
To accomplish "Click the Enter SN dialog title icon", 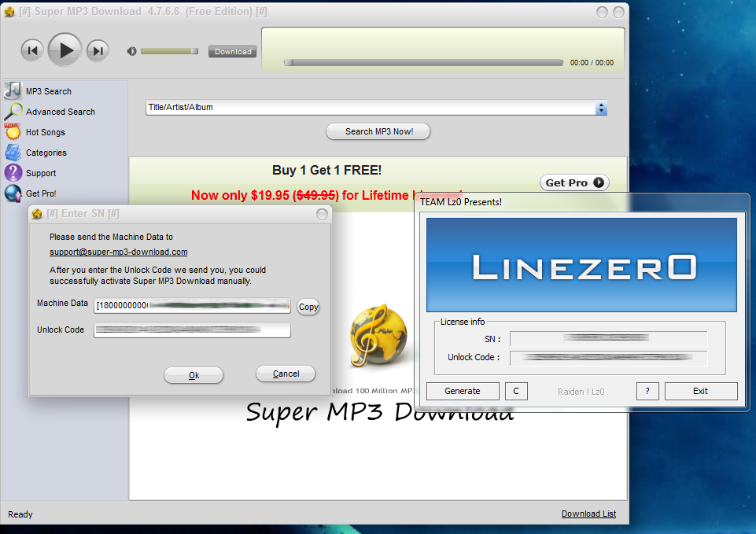I will tap(38, 213).
